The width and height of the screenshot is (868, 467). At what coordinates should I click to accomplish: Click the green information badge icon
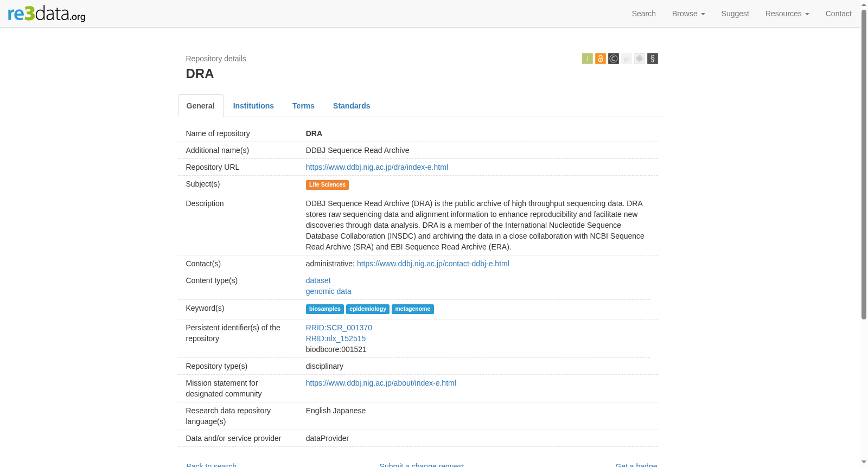click(x=587, y=59)
